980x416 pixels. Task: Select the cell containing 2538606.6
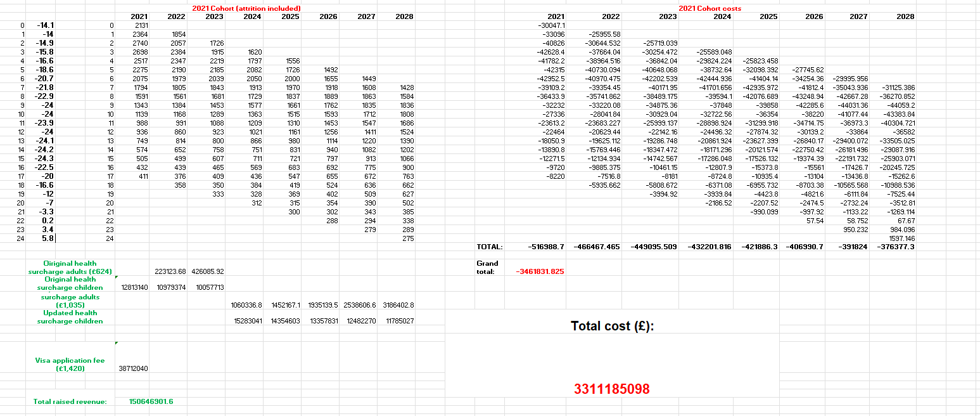[x=360, y=305]
